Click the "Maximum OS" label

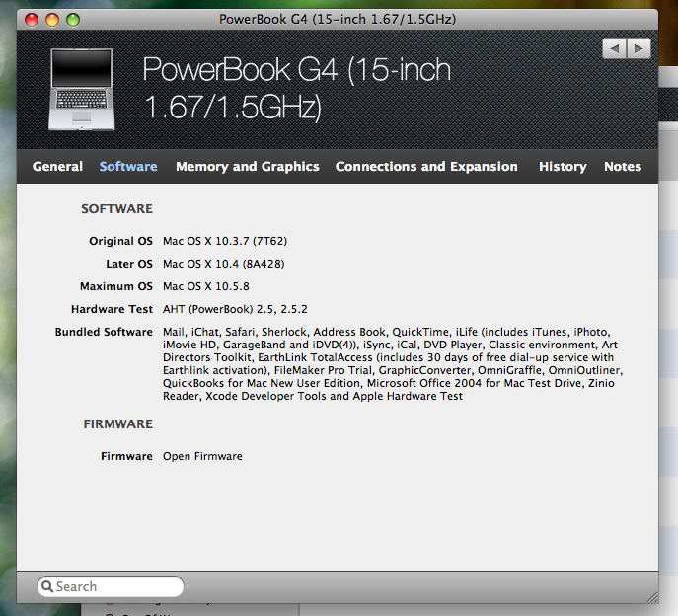115,286
